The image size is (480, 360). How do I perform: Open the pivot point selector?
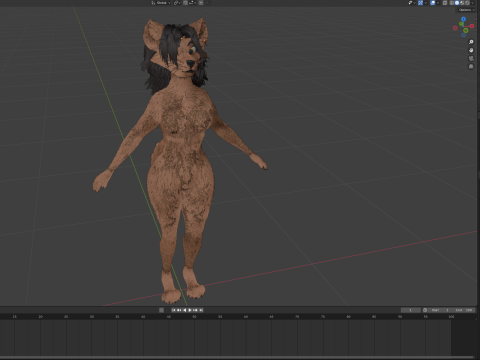[x=177, y=3]
